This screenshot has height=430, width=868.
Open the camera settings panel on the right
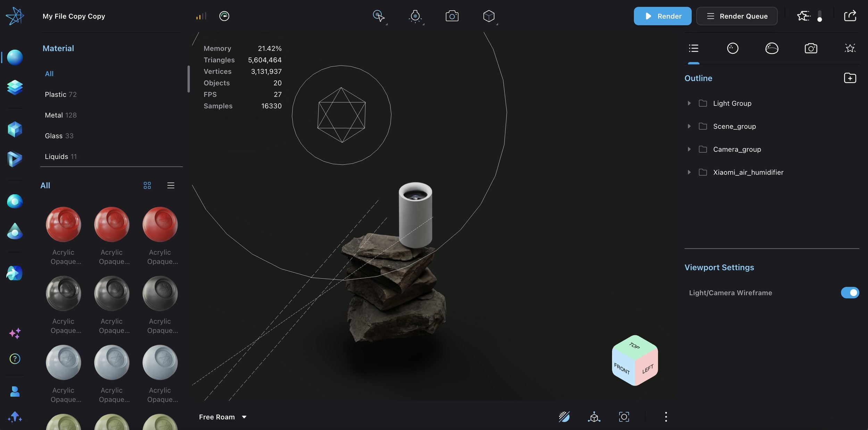click(811, 49)
